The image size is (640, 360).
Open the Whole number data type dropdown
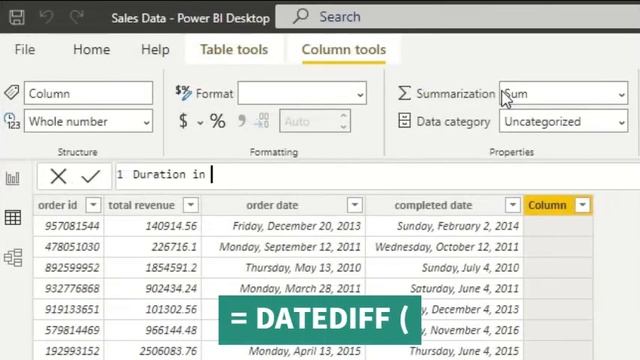pyautogui.click(x=89, y=121)
